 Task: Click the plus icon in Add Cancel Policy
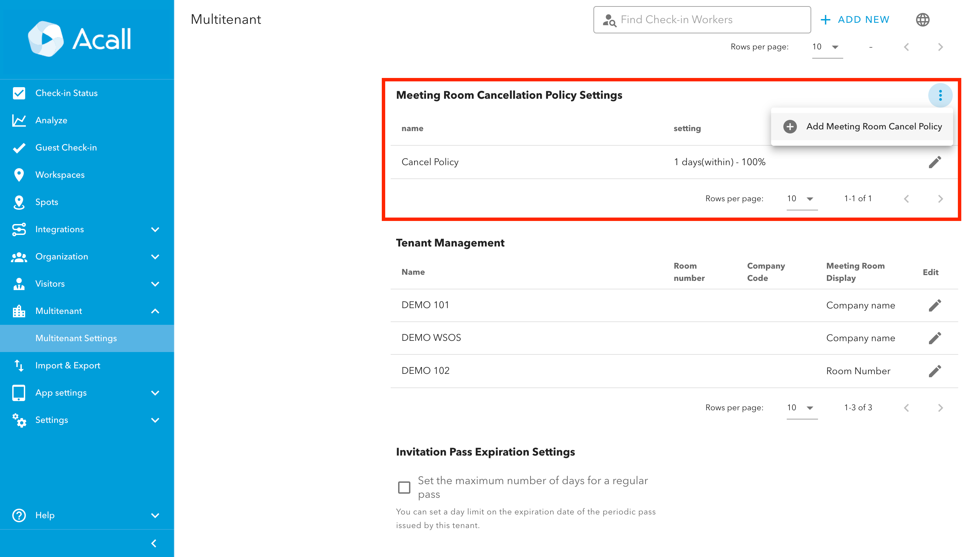coord(790,127)
